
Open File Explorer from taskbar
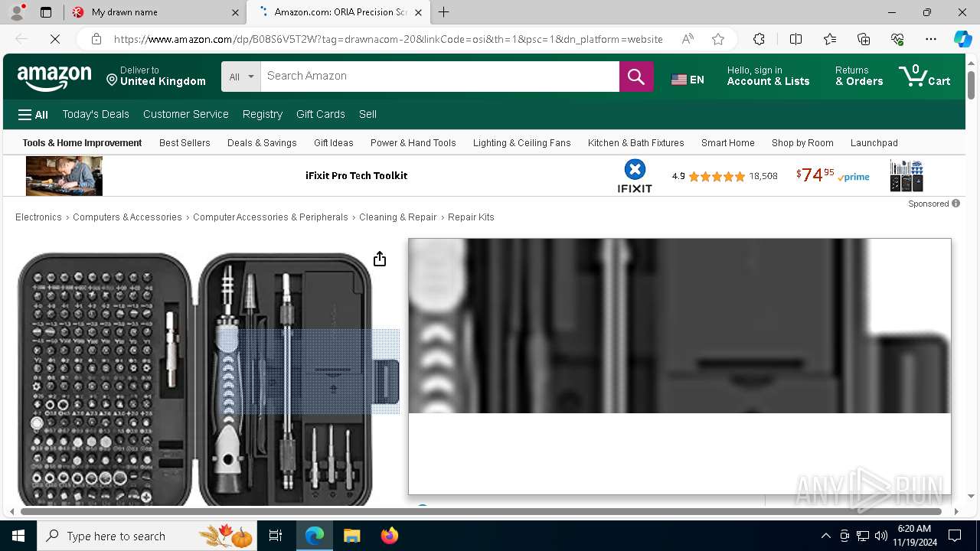[351, 536]
